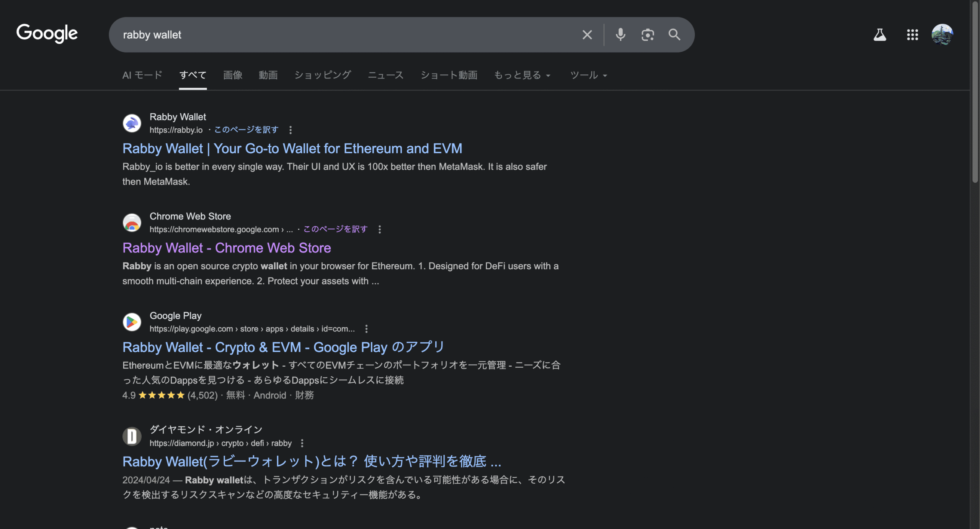Open the Google apps grid
Image resolution: width=980 pixels, height=529 pixels.
912,35
